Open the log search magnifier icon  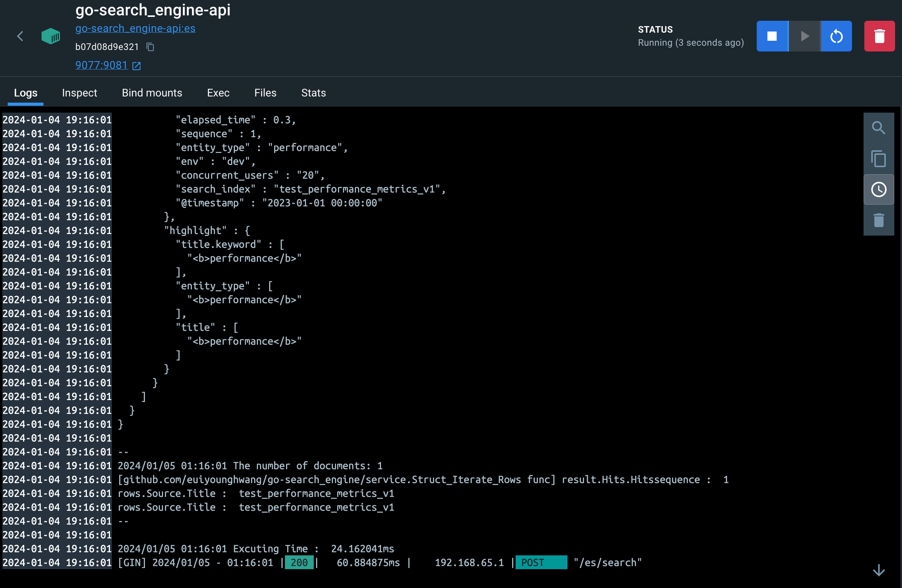(x=879, y=128)
